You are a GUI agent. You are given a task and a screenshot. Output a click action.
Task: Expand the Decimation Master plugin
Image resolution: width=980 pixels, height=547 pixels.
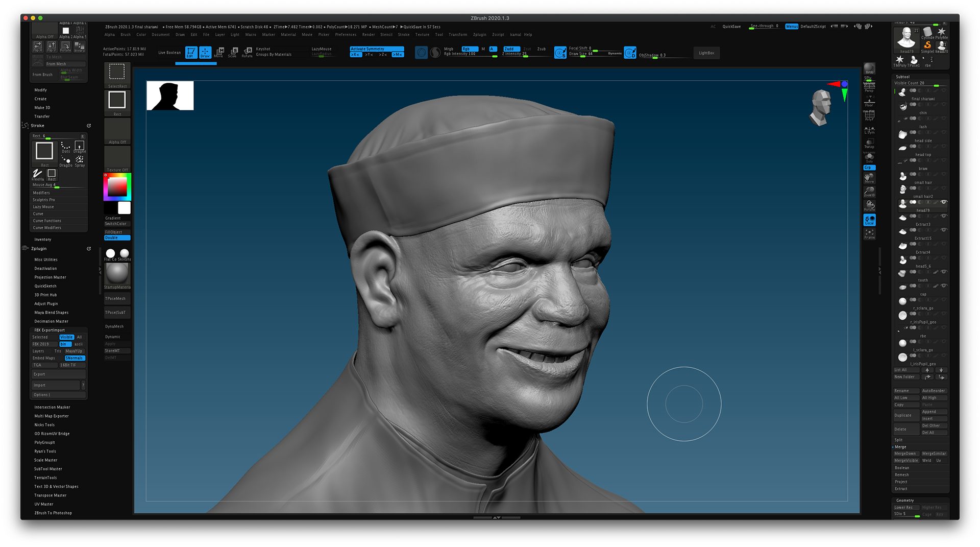pyautogui.click(x=51, y=321)
